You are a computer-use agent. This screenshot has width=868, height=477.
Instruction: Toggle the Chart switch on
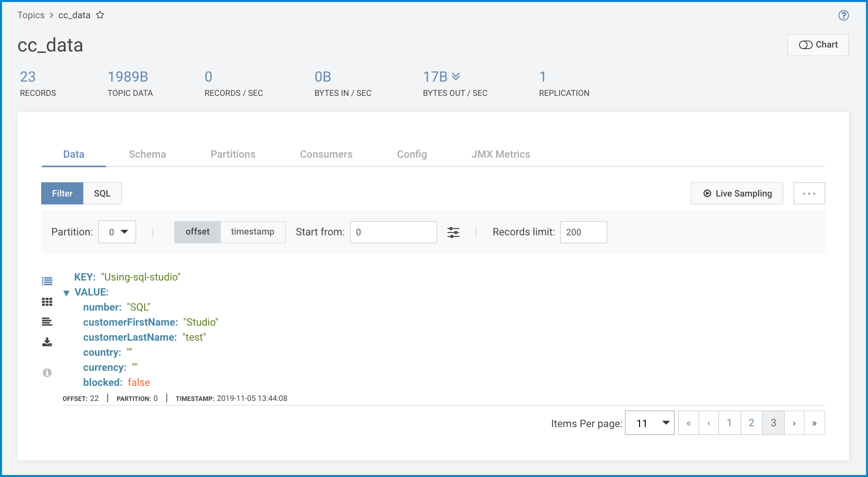[818, 45]
